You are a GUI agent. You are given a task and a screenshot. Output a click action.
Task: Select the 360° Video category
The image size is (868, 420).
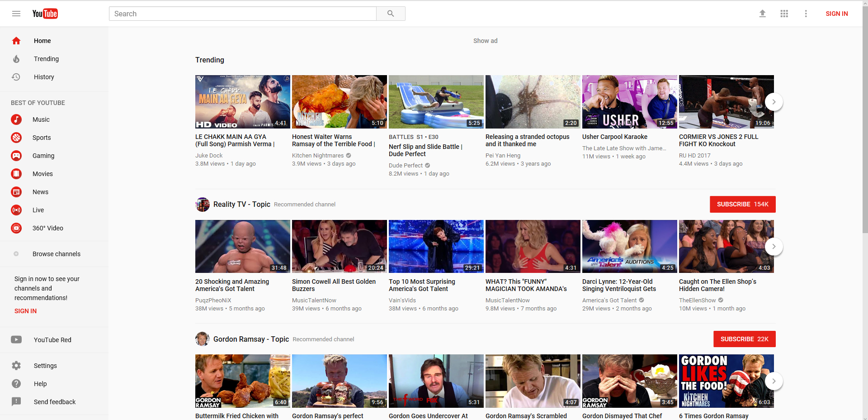click(16, 228)
